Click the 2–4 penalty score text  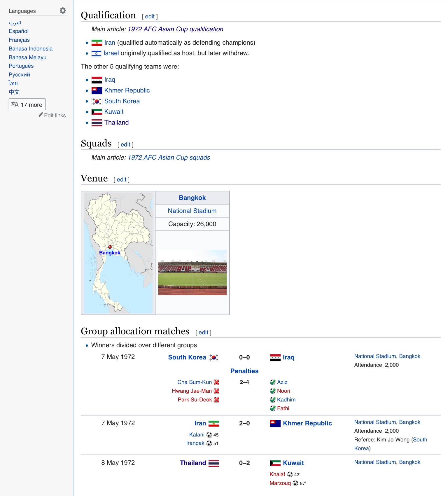[244, 382]
